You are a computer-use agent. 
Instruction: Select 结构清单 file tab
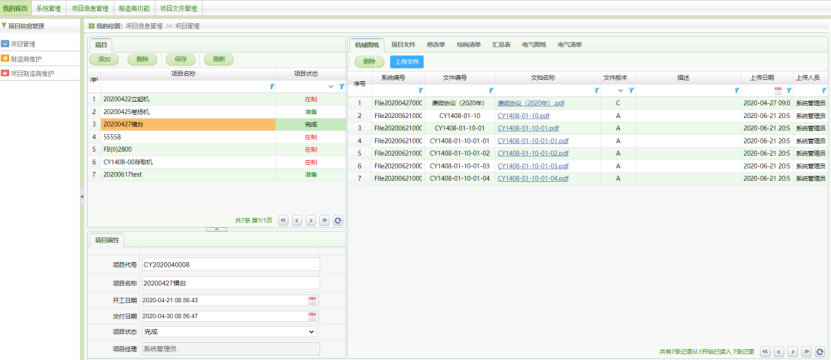point(468,45)
